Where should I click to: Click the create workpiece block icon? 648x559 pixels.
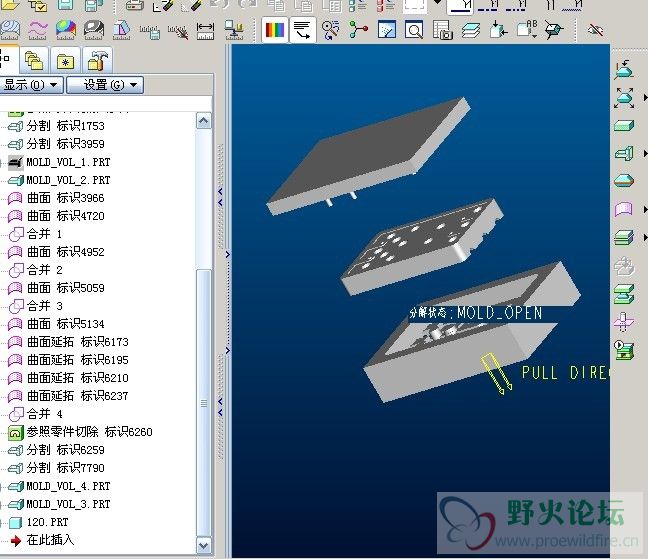pos(624,125)
